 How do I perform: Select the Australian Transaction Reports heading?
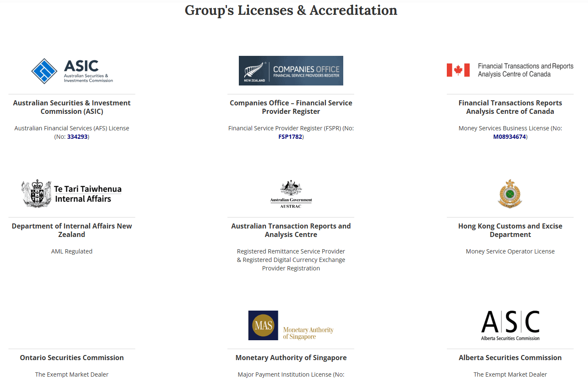pyautogui.click(x=291, y=230)
